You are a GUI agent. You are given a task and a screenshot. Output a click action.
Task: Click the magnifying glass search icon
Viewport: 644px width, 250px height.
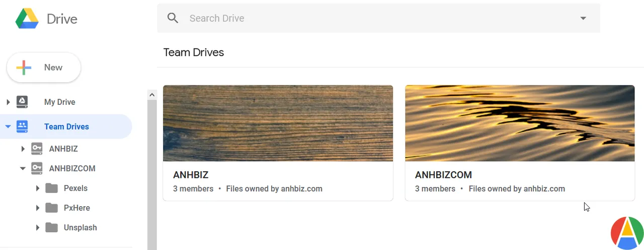pyautogui.click(x=173, y=18)
